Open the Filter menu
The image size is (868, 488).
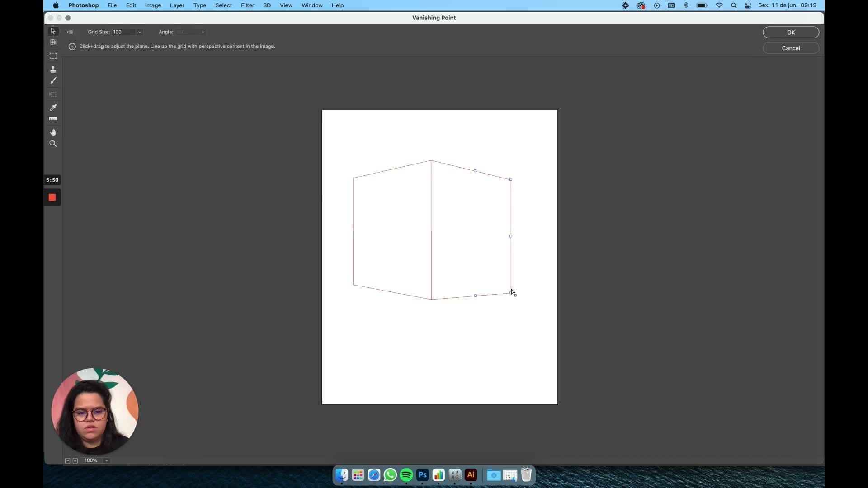click(247, 5)
